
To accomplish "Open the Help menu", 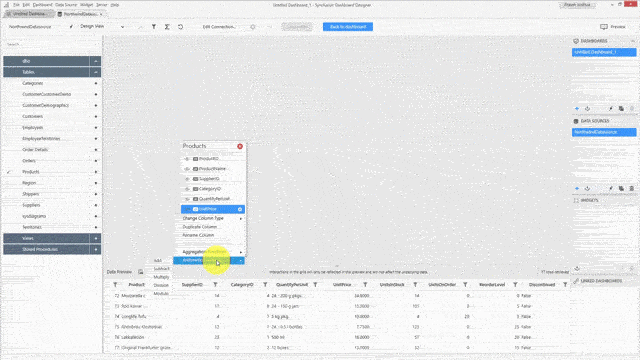I will [x=115, y=5].
